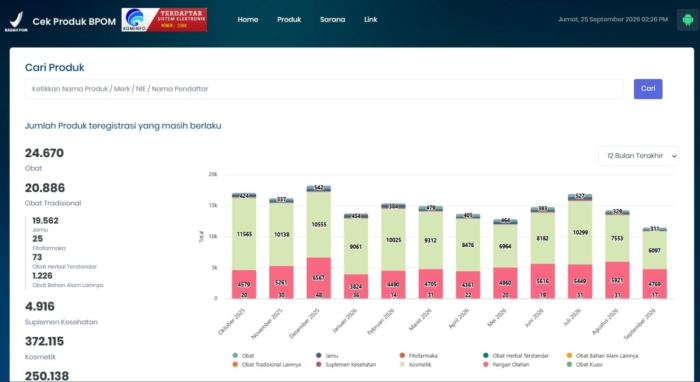700x382 pixels.
Task: Toggle the Obat series in the legend
Action: coord(243,356)
